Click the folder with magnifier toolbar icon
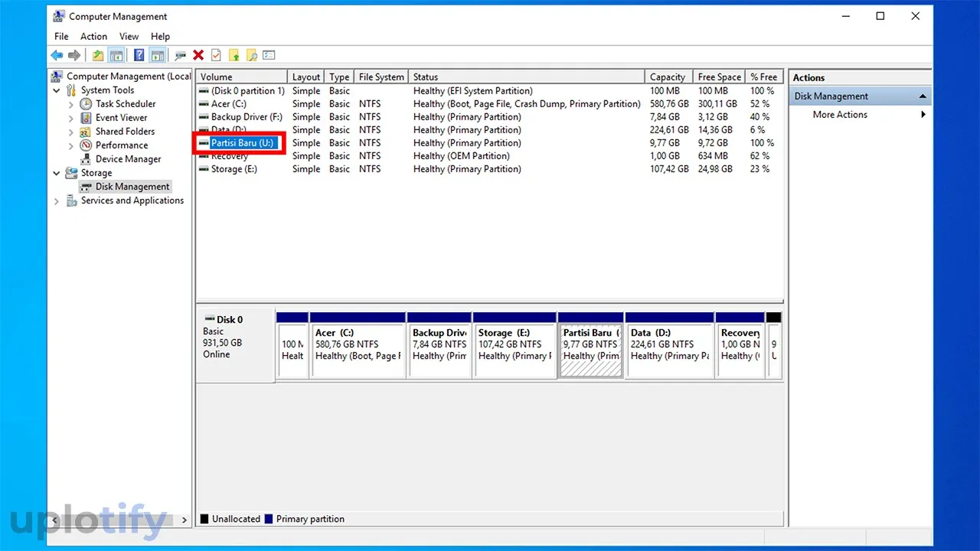Screen dimensions: 980x551 point(251,55)
